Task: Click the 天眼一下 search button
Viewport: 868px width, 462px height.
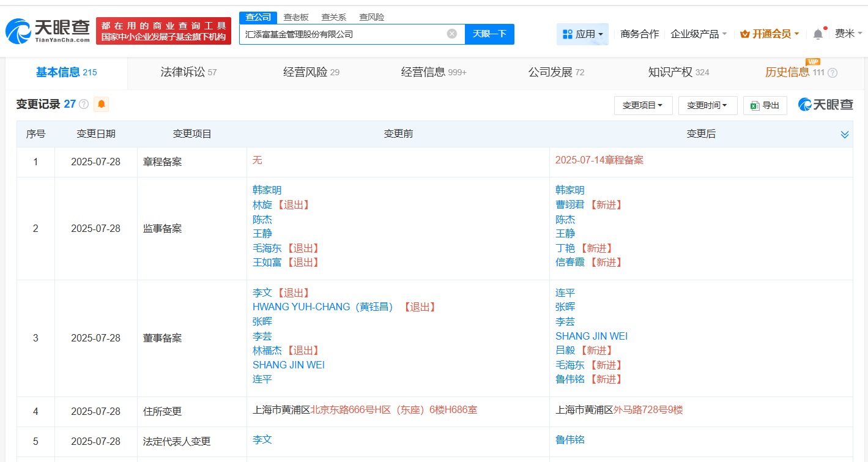Action: (489, 34)
